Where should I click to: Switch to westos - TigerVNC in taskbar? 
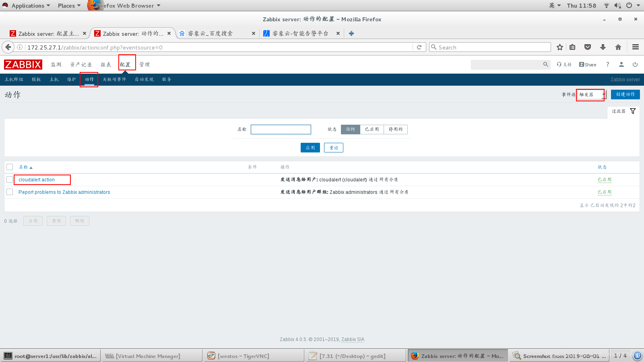tap(254, 356)
